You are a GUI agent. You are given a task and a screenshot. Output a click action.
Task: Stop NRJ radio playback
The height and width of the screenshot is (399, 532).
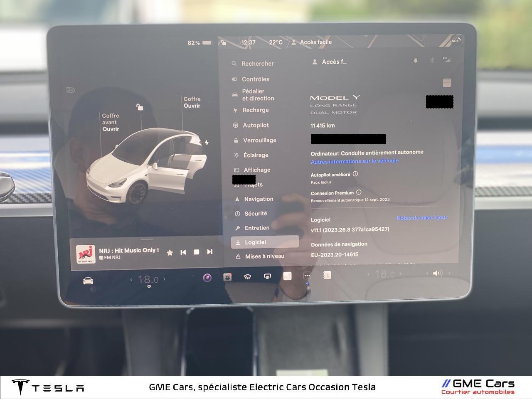coord(197,252)
